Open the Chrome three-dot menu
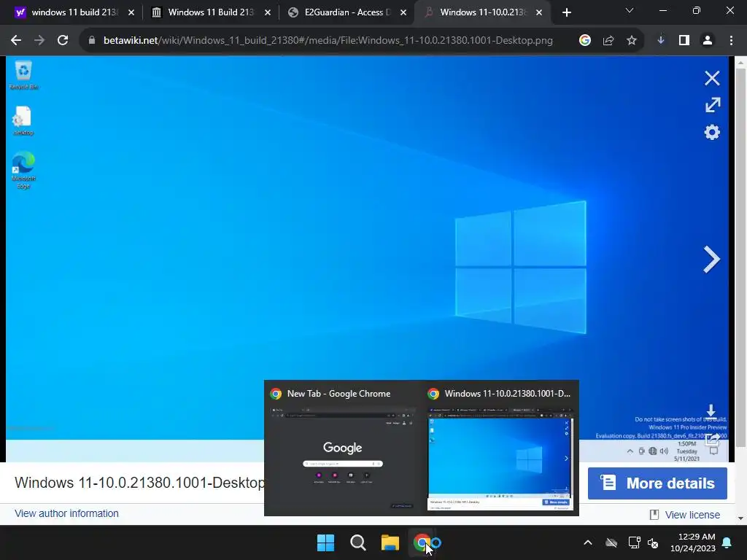The height and width of the screenshot is (560, 747). point(731,41)
